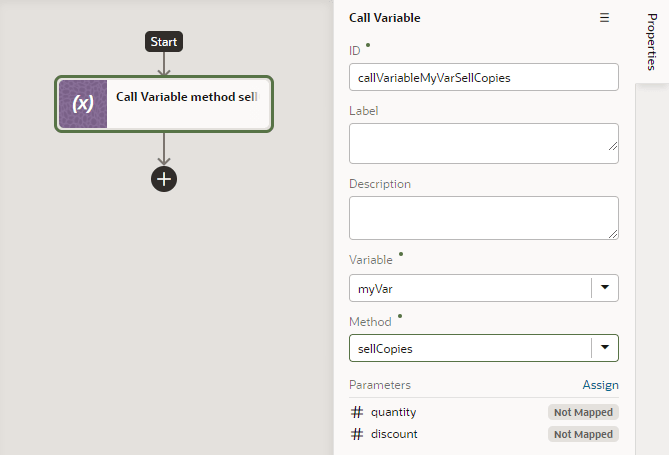669x455 pixels.
Task: Click the myVar variable combo box
Action: tap(470, 288)
